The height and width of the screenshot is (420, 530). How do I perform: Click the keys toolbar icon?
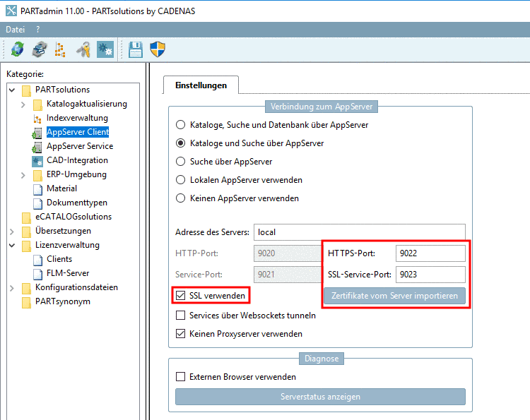click(83, 49)
